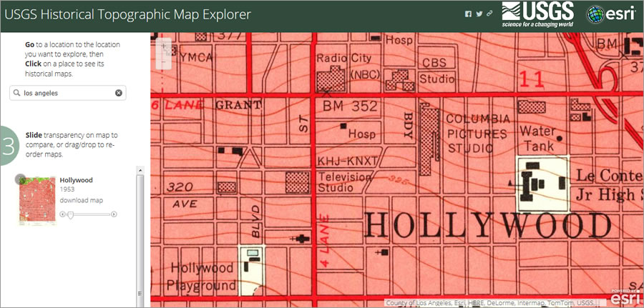This screenshot has width=644, height=308.
Task: Click the transparency slider handle
Action: [x=70, y=214]
